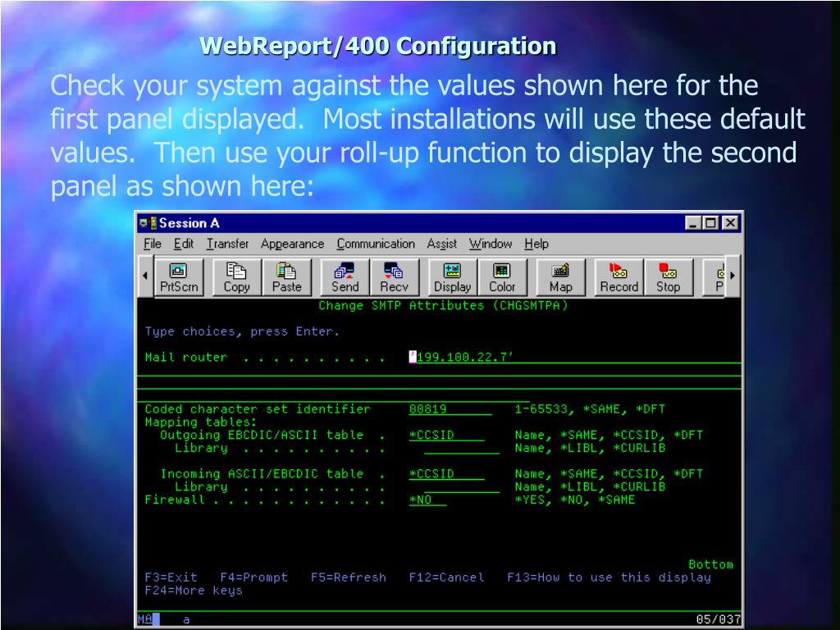The width and height of the screenshot is (840, 630).
Task: Open the Display setup toolbar icon
Action: (x=452, y=277)
